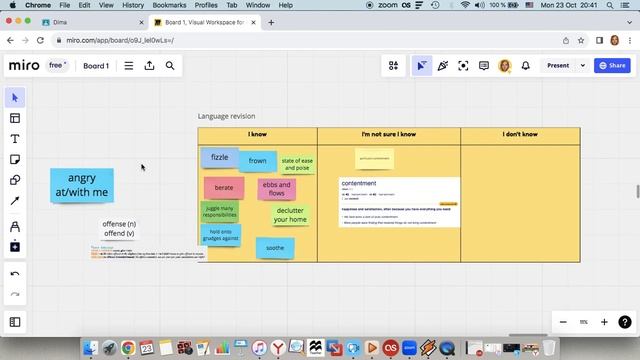This screenshot has height=360, width=640.
Task: Select the blue soothe sticky note
Action: tap(275, 248)
